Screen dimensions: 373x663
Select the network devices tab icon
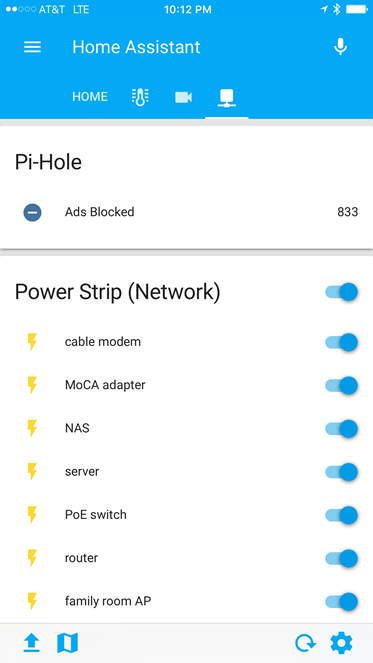[227, 97]
